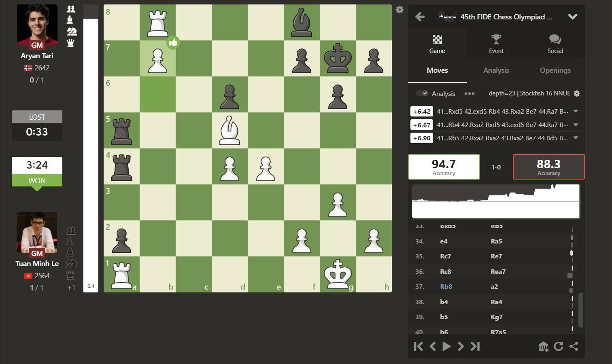Screen dimensions: 612x364
Task: Expand the +6.42 engine line
Action: click(576, 112)
